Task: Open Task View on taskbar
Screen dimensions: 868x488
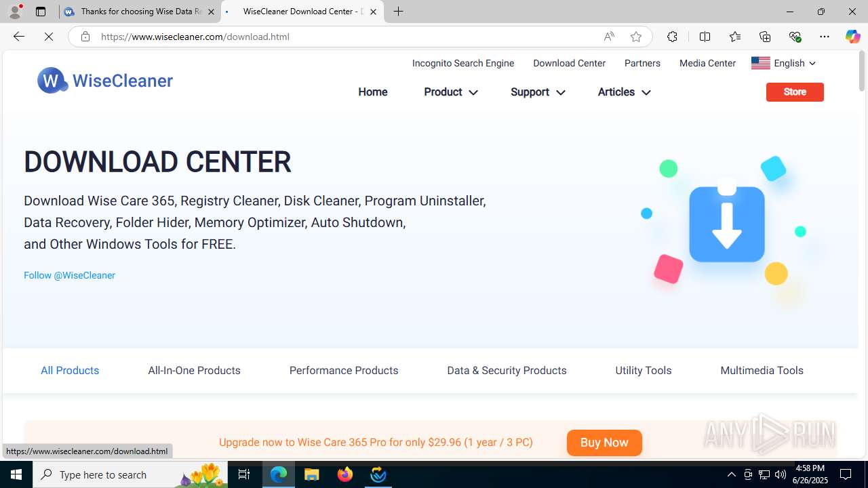Action: coord(244,474)
